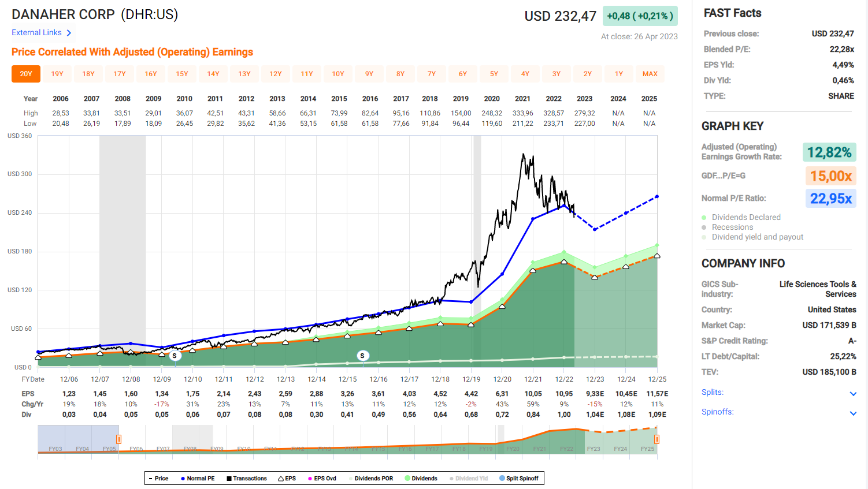The image size is (868, 489).
Task: Click the header price USD 232,47
Action: [560, 16]
